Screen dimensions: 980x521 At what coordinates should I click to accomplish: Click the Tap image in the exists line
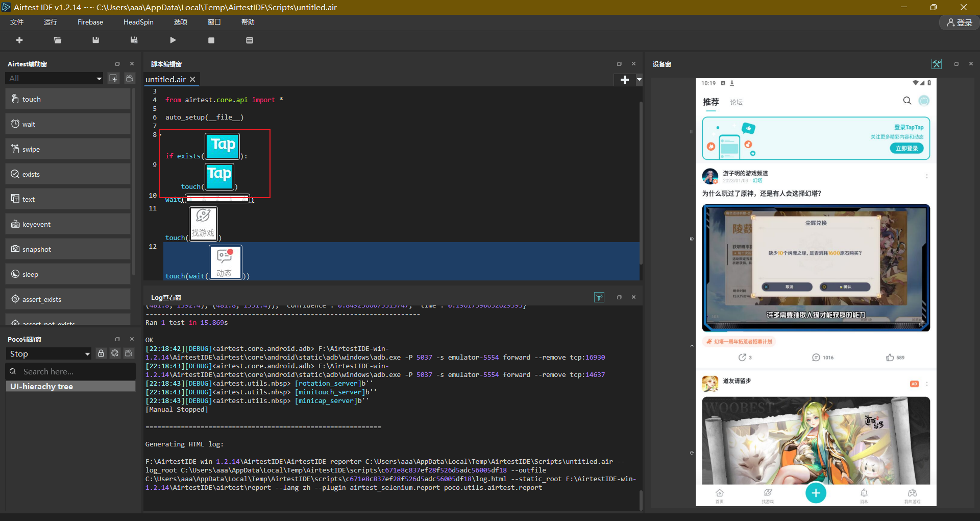click(x=223, y=146)
